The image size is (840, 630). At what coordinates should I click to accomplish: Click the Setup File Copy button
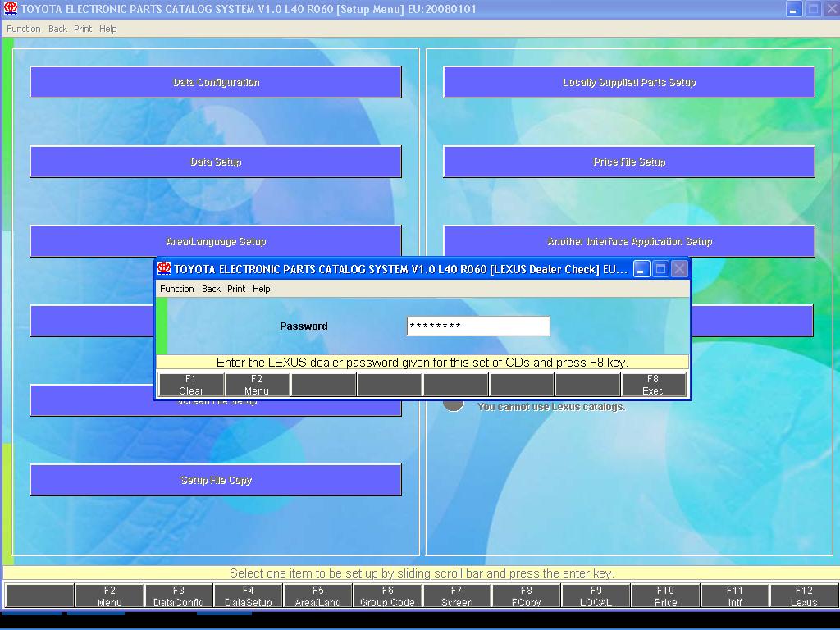coord(216,480)
